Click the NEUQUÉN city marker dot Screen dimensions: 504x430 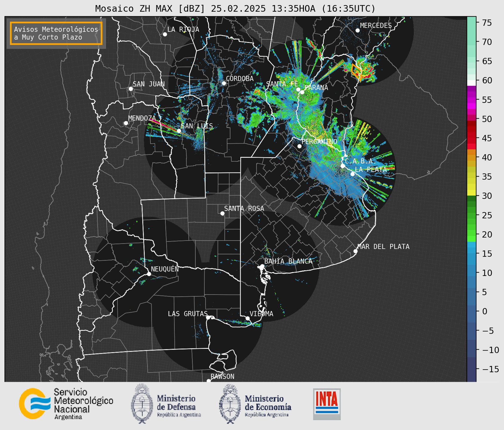click(149, 274)
